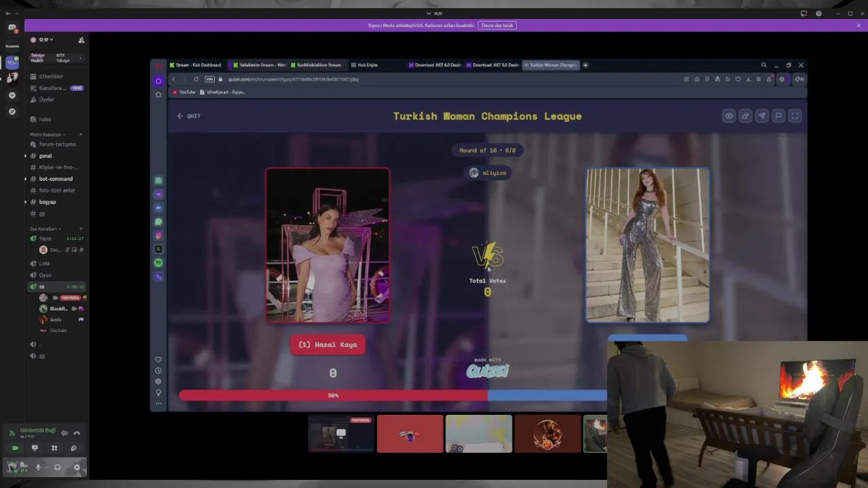Open the bot-command channel

tap(56, 179)
